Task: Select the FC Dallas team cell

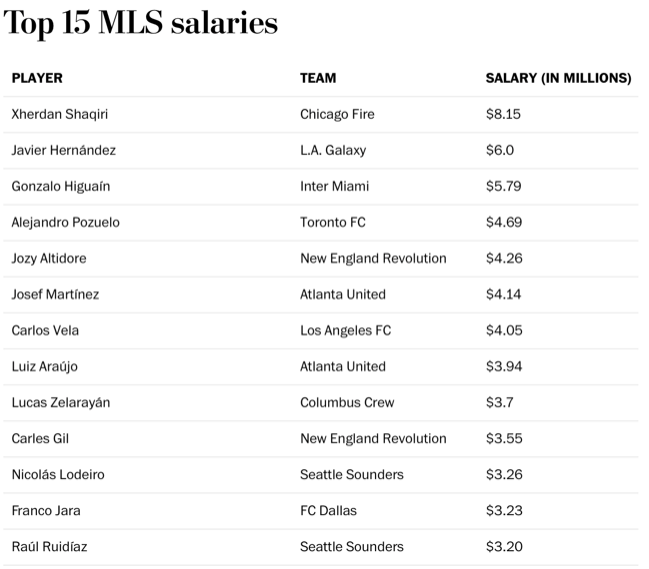Action: (330, 510)
